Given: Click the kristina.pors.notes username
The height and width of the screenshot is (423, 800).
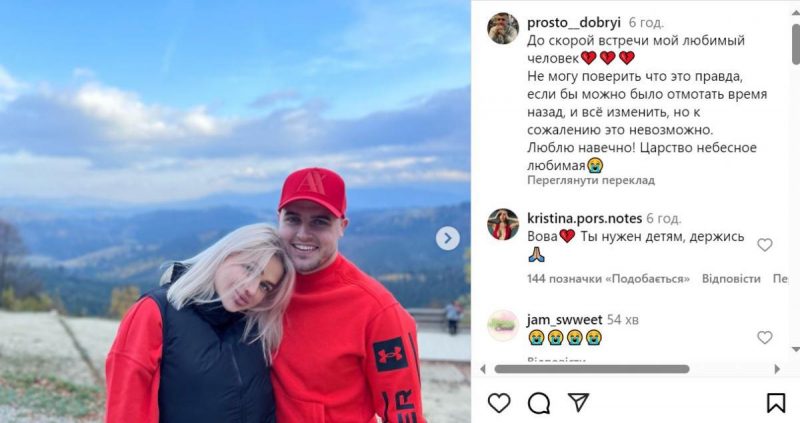Looking at the screenshot, I should pyautogui.click(x=584, y=218).
